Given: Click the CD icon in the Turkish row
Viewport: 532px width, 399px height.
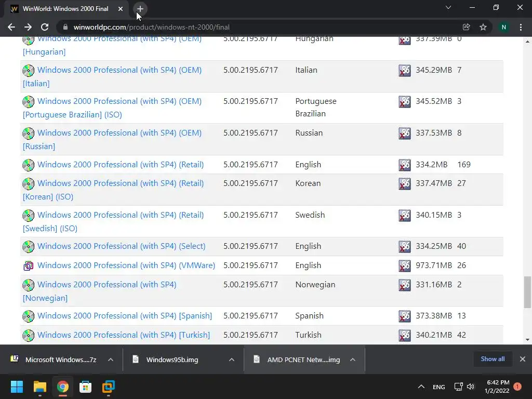Looking at the screenshot, I should tap(29, 336).
